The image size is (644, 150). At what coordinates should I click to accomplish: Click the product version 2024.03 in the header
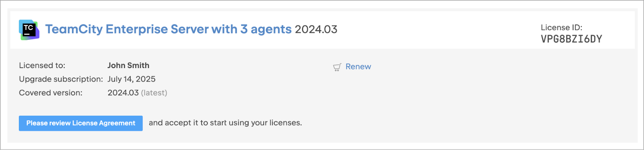click(x=316, y=29)
